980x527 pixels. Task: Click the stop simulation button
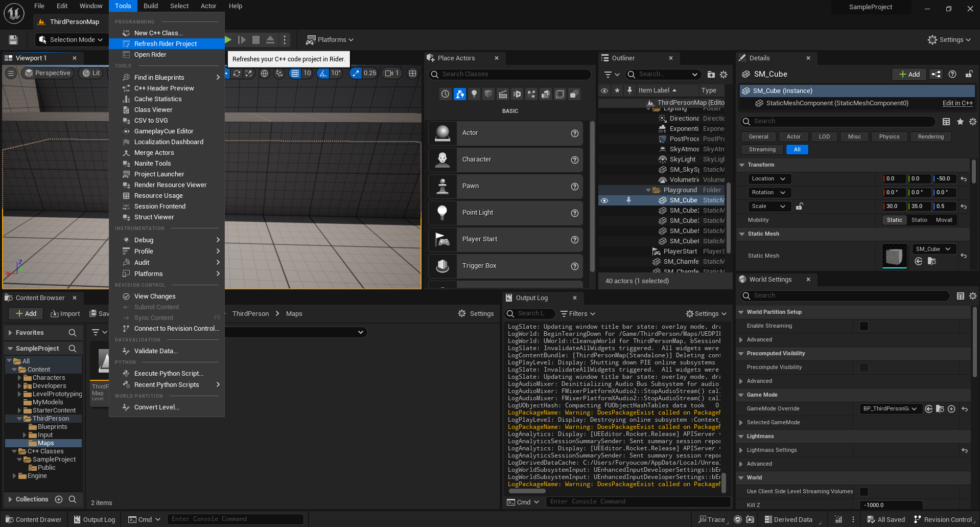[256, 40]
